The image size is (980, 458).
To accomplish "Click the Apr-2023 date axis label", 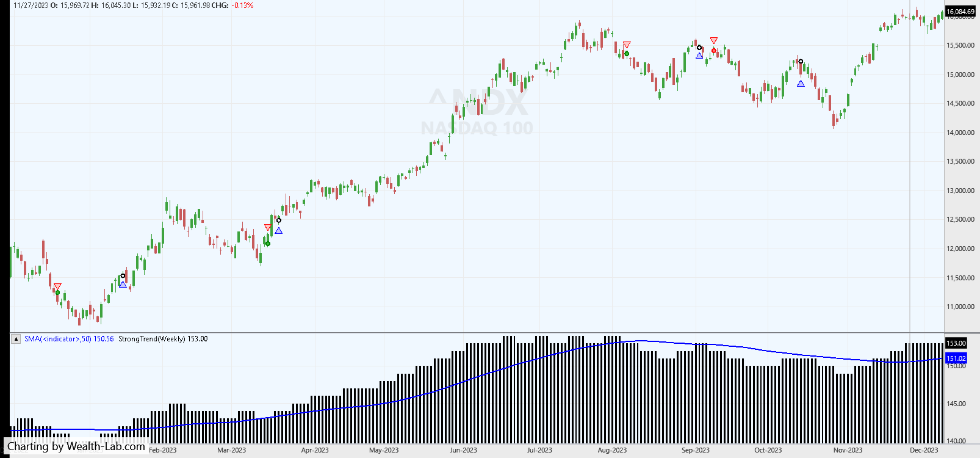I will pos(315,450).
